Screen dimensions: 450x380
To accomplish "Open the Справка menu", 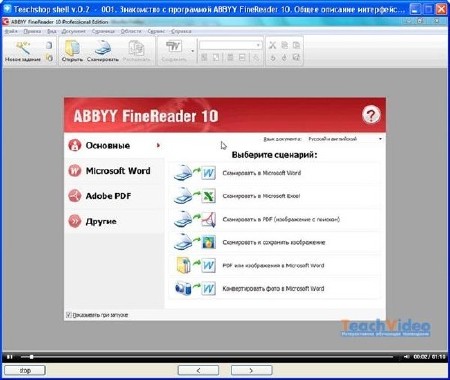I will pos(181,31).
